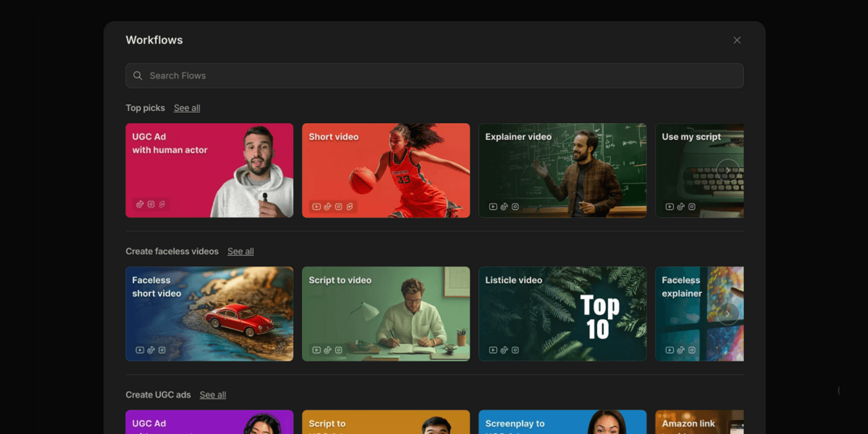This screenshot has height=434, width=868.
Task: Open See all for Create UGC ads
Action: coord(213,395)
